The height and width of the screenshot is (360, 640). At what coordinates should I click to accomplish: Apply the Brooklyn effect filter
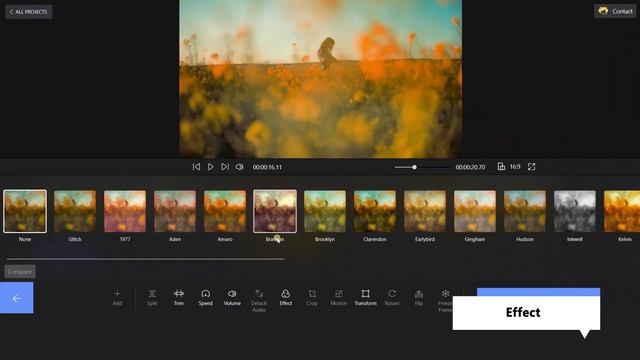click(325, 211)
